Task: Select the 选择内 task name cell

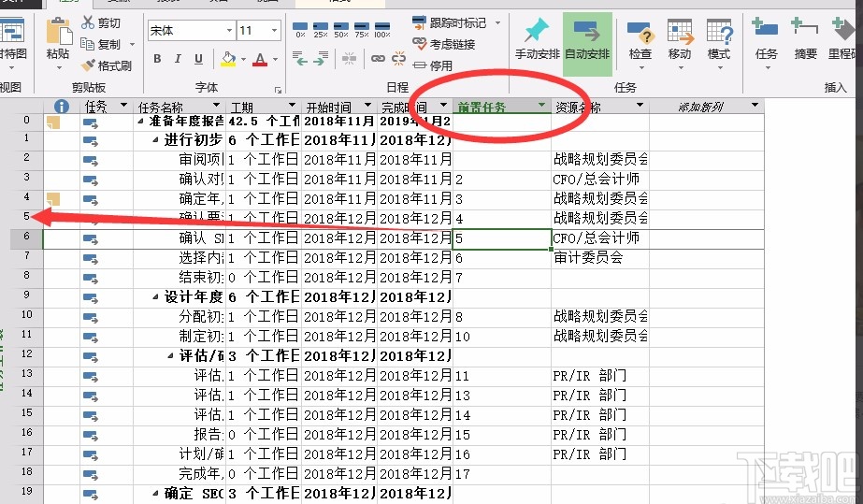Action: pyautogui.click(x=179, y=258)
